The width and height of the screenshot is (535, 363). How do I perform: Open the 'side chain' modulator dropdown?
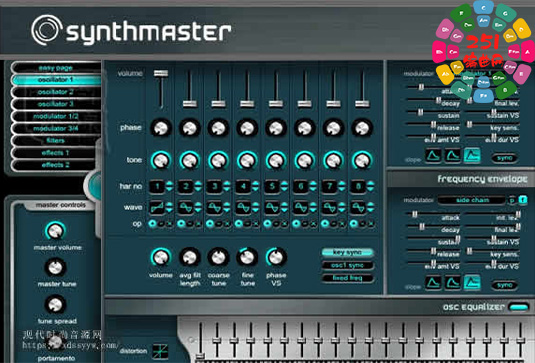(472, 200)
